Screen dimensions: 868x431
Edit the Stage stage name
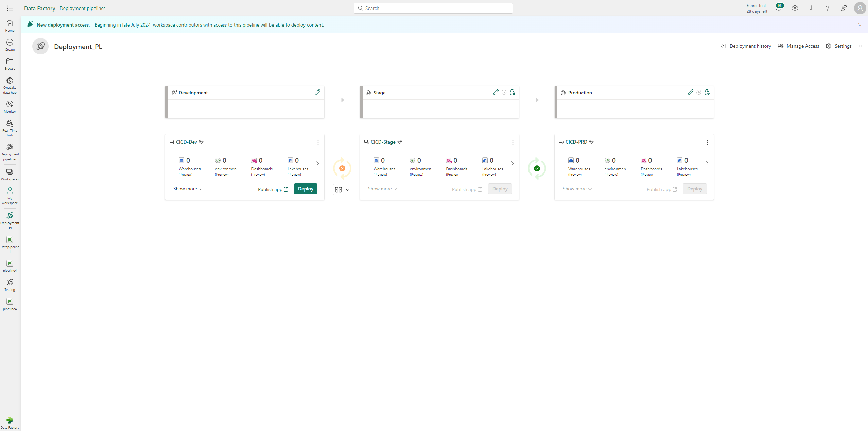point(496,92)
